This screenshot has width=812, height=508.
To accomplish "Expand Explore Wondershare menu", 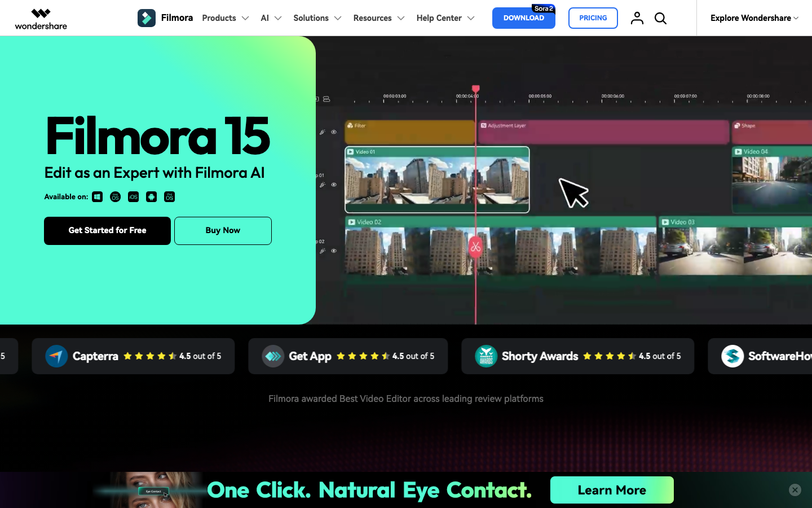I will click(754, 18).
